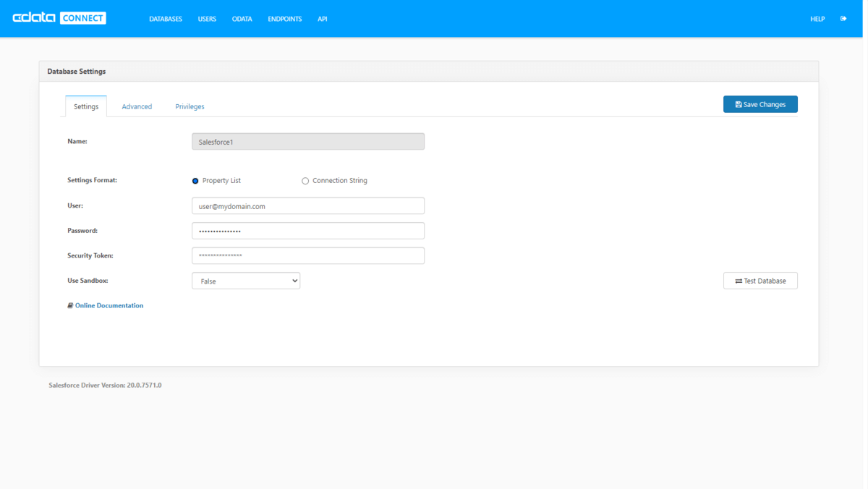Click the User input field
Image resolution: width=868 pixels, height=489 pixels.
tap(308, 206)
